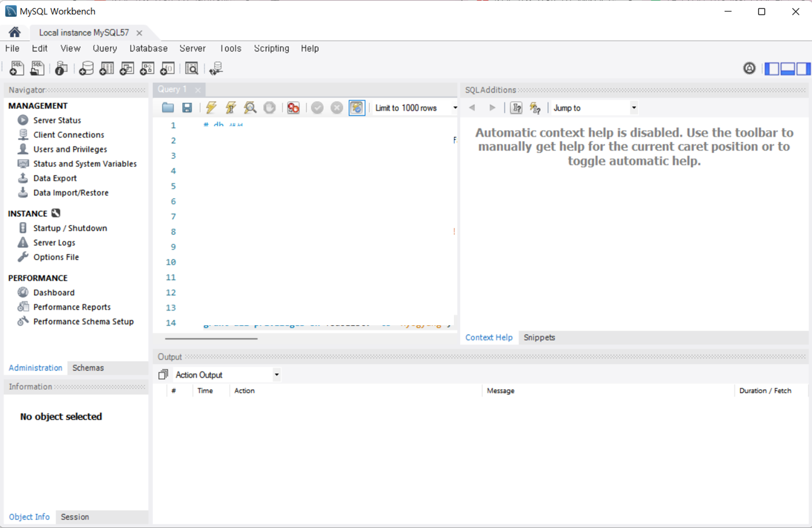Open the File menu
The image size is (812, 528).
pyautogui.click(x=12, y=48)
